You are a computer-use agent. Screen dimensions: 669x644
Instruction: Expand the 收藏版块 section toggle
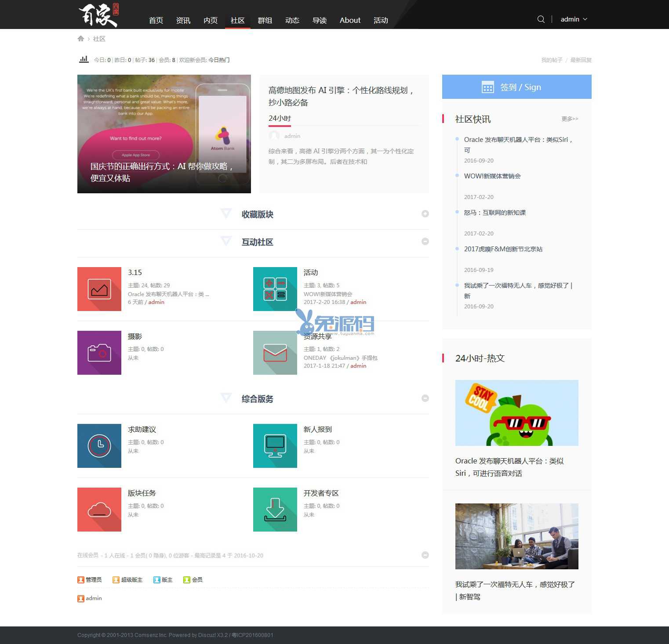tap(425, 214)
